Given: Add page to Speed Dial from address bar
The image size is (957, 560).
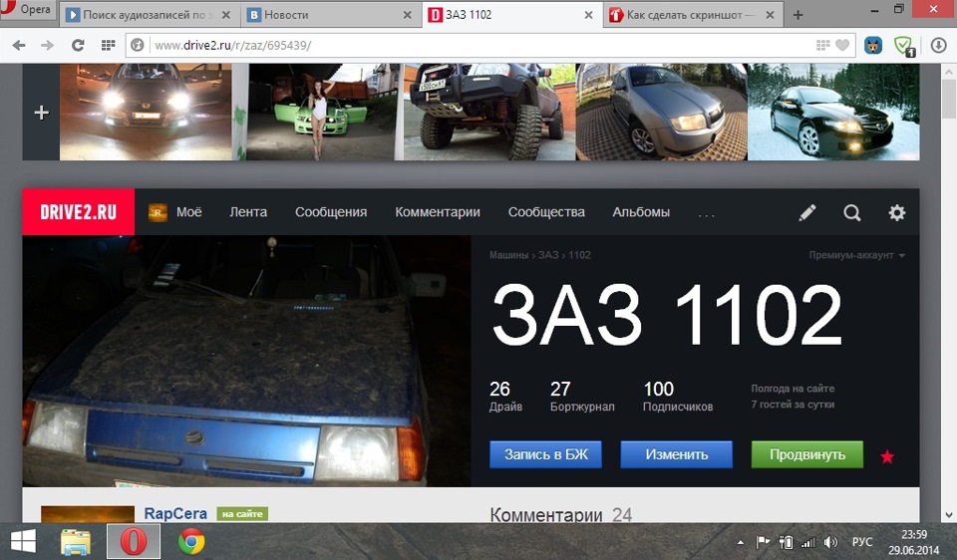Looking at the screenshot, I should coord(822,45).
